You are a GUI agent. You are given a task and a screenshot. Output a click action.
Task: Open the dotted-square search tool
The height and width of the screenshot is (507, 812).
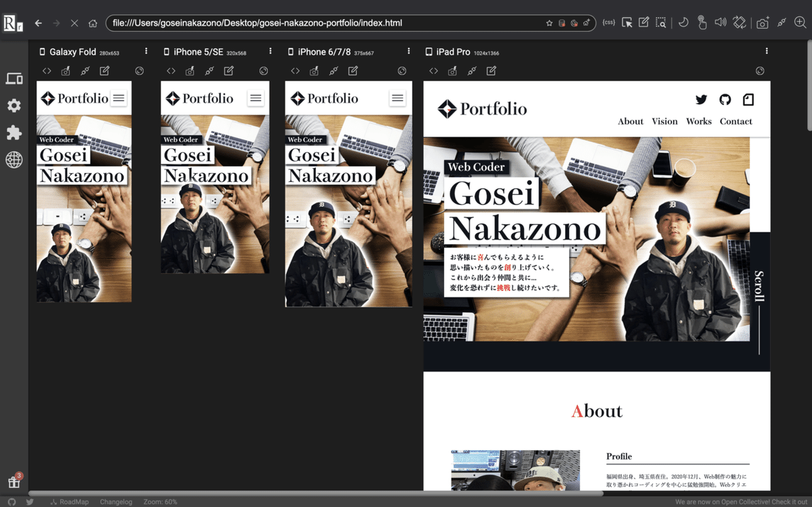coord(660,23)
